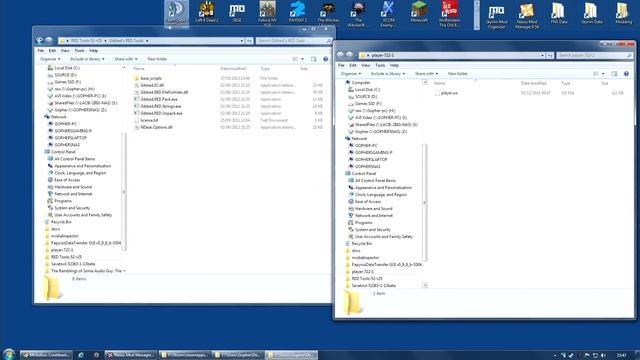Open Edit menu in RED Tools window
This screenshot has height=360, width=640.
click(52, 51)
